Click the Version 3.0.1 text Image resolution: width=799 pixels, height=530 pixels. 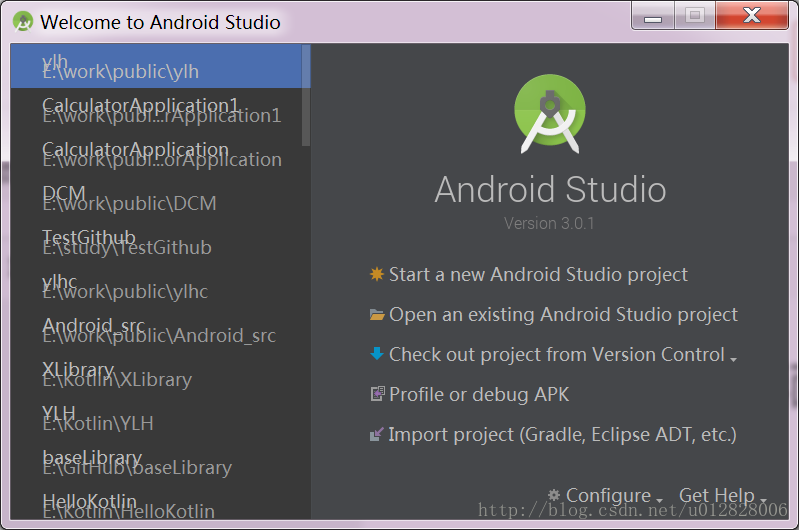(x=549, y=223)
